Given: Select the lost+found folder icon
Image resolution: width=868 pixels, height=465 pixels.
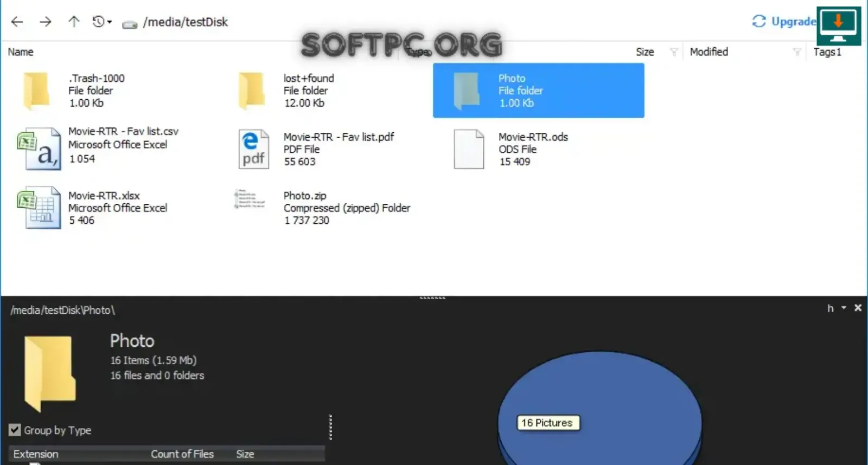Looking at the screenshot, I should pos(252,91).
